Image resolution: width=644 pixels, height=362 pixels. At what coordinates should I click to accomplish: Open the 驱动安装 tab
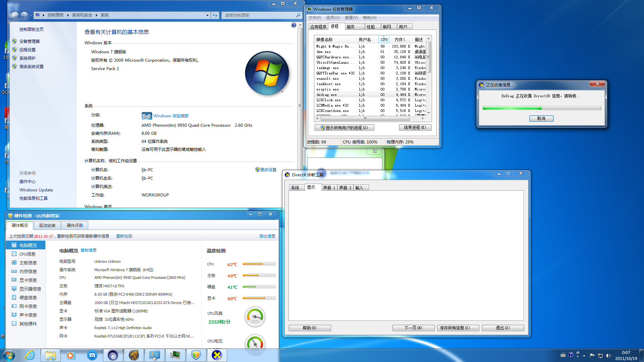[x=47, y=226]
